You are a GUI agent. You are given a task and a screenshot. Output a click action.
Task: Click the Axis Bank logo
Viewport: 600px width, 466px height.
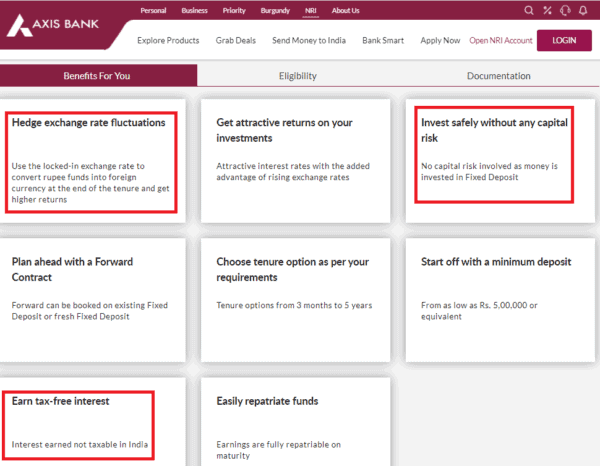[x=52, y=25]
